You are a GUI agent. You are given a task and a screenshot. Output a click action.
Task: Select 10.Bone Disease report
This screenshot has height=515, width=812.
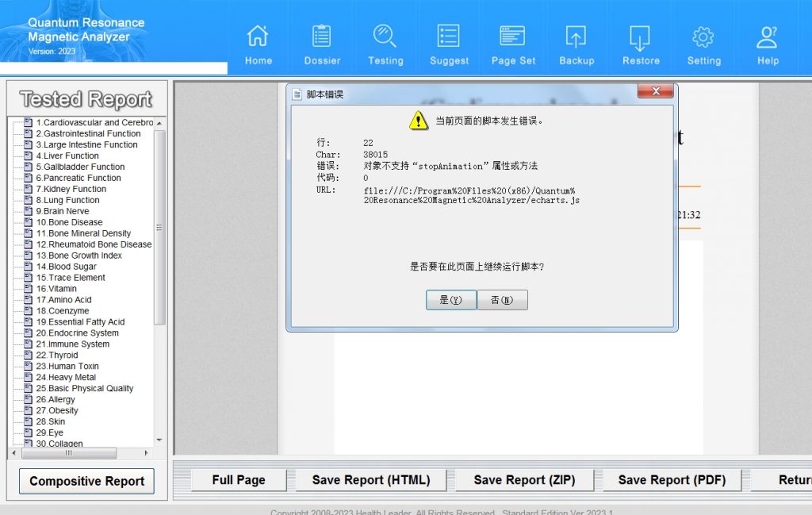point(70,222)
